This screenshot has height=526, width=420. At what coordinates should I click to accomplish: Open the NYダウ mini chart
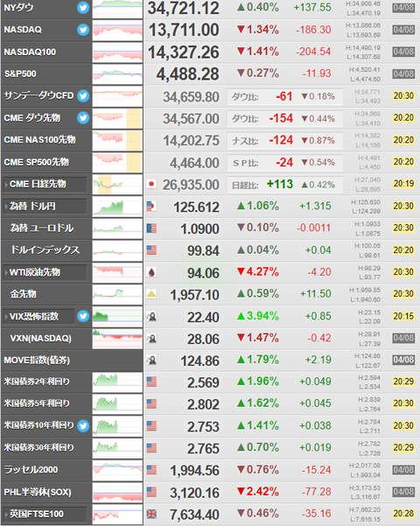tap(117, 9)
